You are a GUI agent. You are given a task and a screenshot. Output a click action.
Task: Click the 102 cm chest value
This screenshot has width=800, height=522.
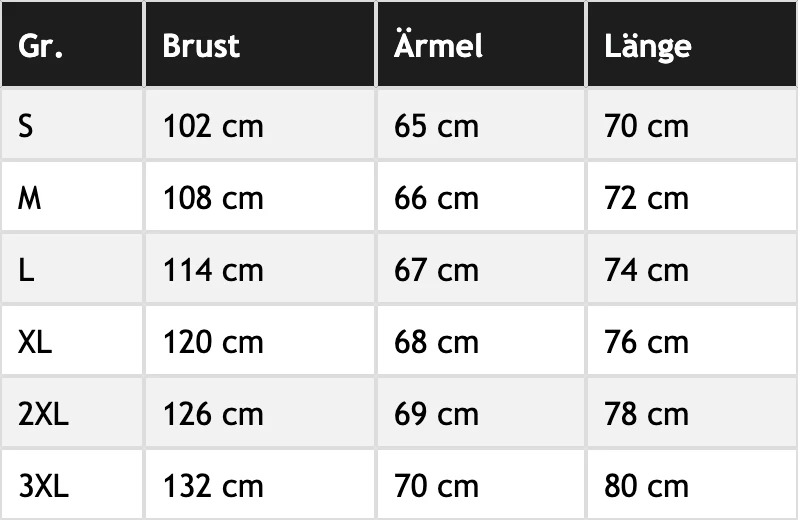click(x=213, y=126)
